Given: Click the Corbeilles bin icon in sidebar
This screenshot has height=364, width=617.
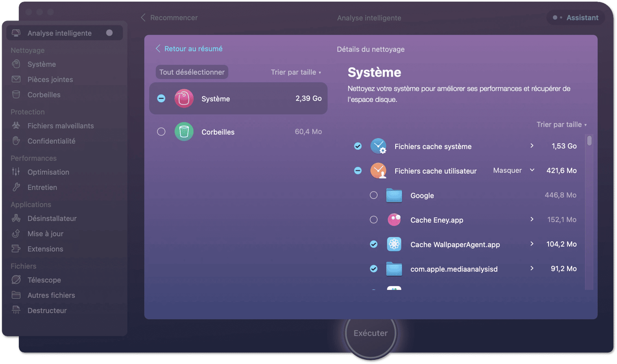Looking at the screenshot, I should pyautogui.click(x=16, y=95).
